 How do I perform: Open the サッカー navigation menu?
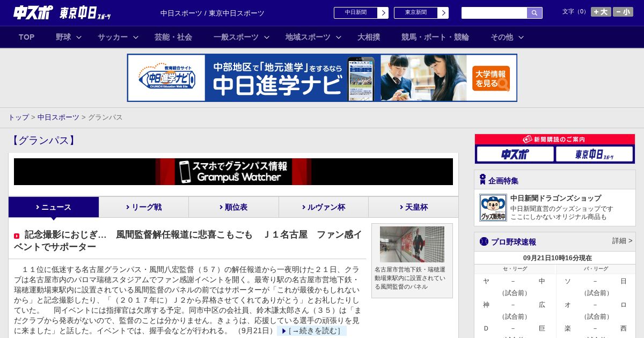pyautogui.click(x=113, y=37)
